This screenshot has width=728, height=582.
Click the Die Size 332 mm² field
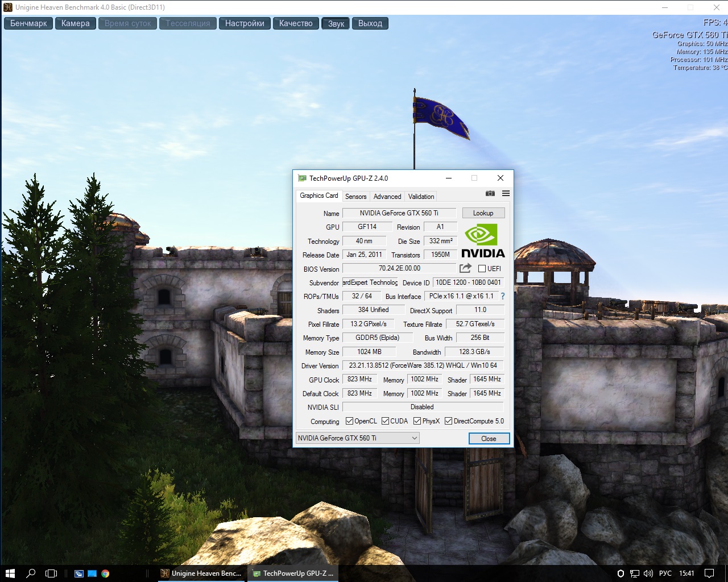(x=441, y=241)
